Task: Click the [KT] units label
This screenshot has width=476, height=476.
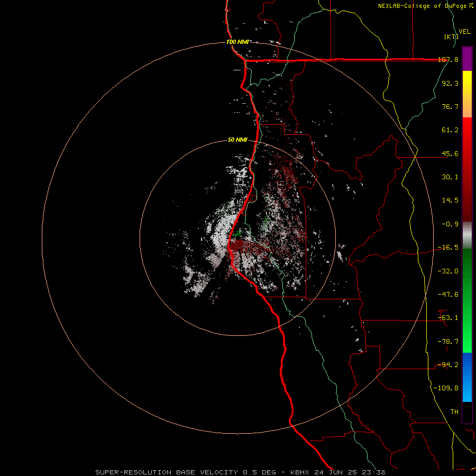Action: 452,36
